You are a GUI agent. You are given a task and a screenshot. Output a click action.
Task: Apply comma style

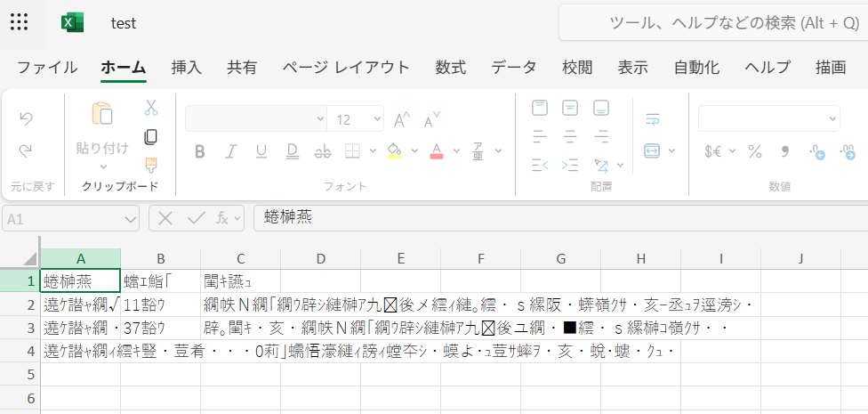pos(784,150)
